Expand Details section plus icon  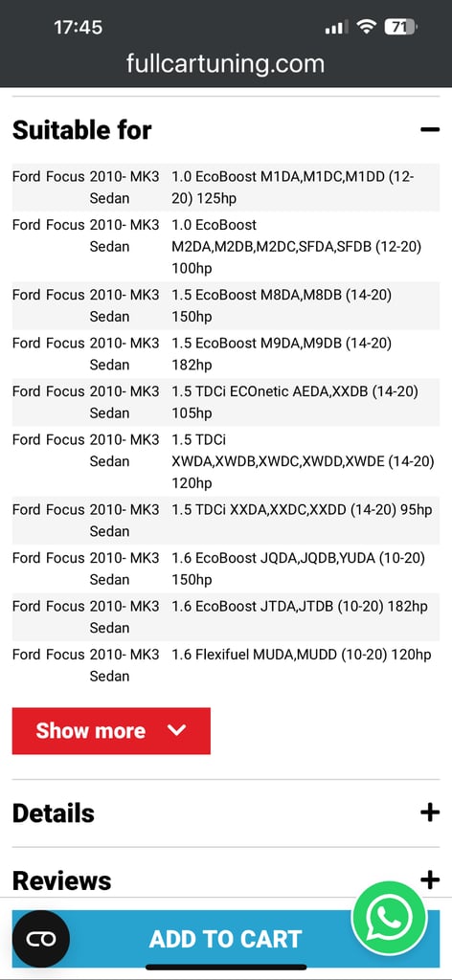pos(430,813)
